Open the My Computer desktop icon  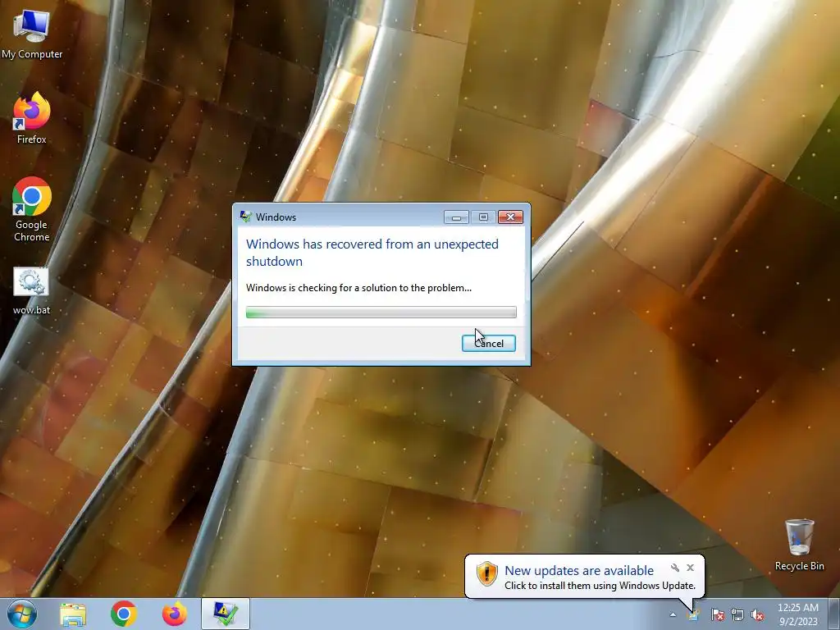[32, 34]
